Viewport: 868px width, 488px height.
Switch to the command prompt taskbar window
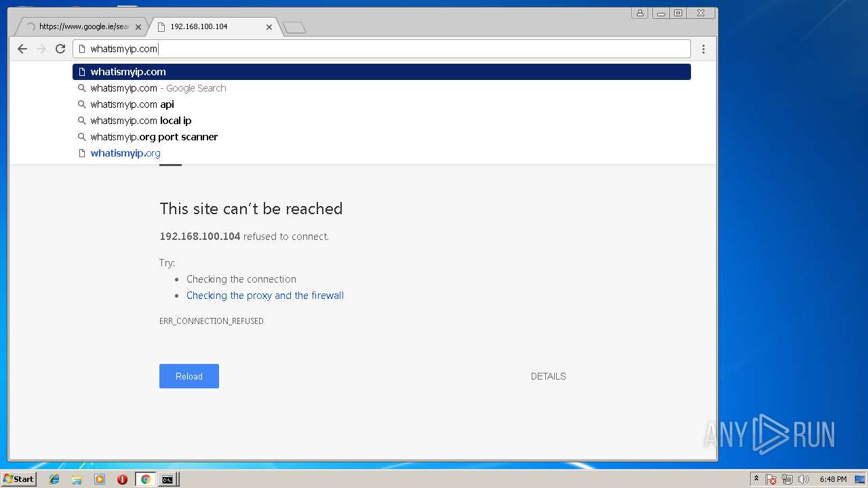[x=167, y=479]
